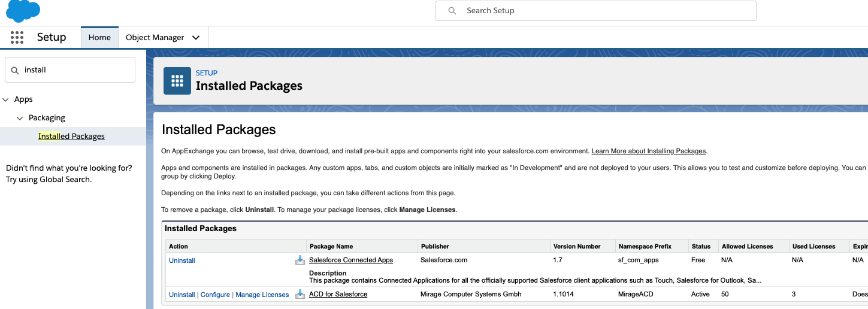
Task: Click version number 1.7 cell
Action: coord(558,260)
